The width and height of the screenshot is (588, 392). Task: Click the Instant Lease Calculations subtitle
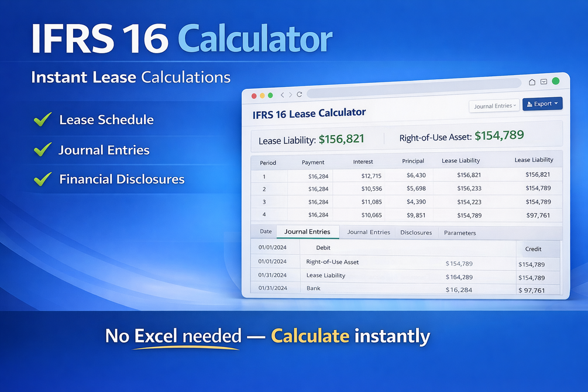[131, 77]
